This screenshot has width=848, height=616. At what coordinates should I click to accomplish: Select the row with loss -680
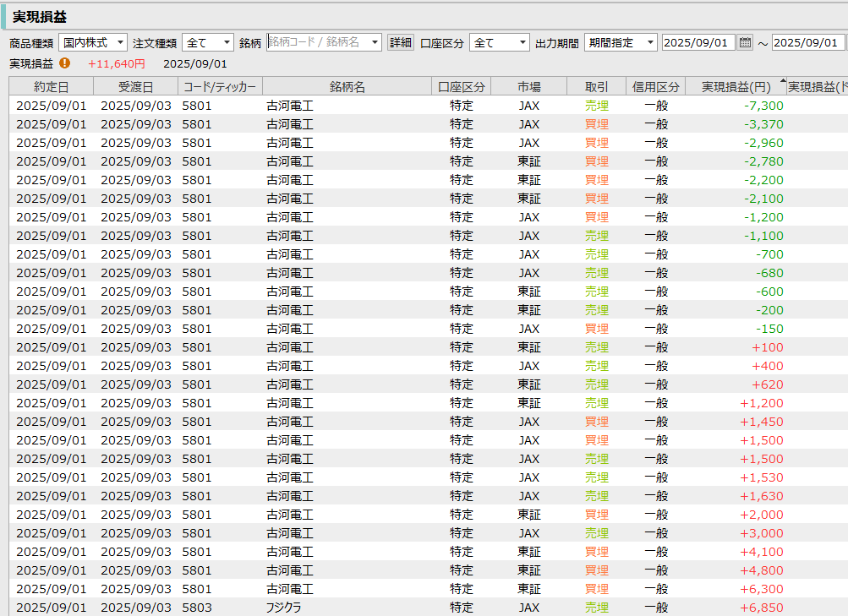click(x=429, y=273)
